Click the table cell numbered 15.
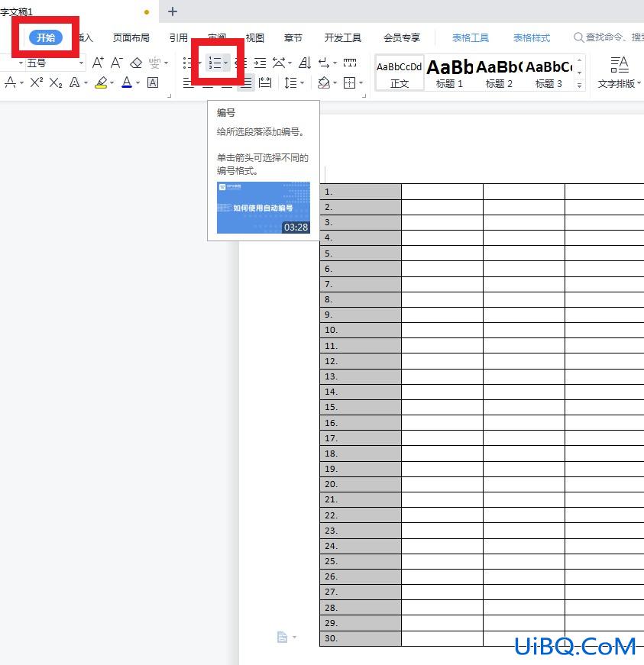 [x=361, y=407]
